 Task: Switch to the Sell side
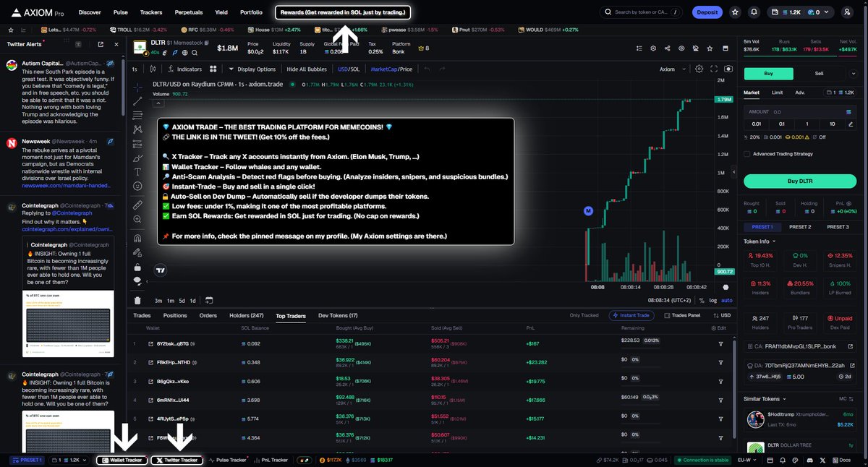click(819, 73)
